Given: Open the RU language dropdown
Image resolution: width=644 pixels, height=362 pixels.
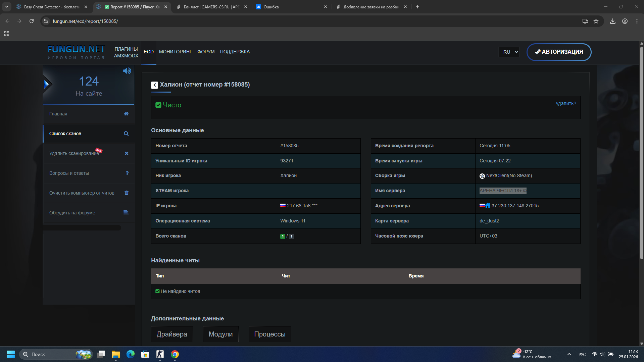Looking at the screenshot, I should tap(509, 52).
